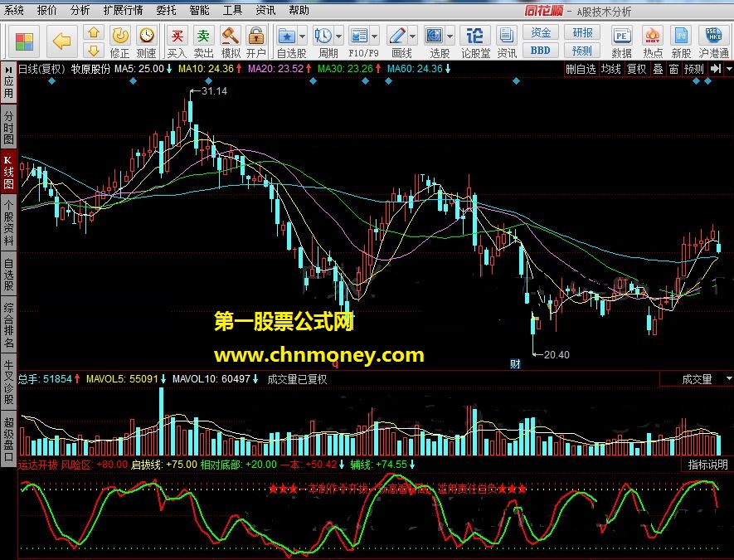Go back with the yellow left arrow
734x560 pixels.
tap(61, 41)
